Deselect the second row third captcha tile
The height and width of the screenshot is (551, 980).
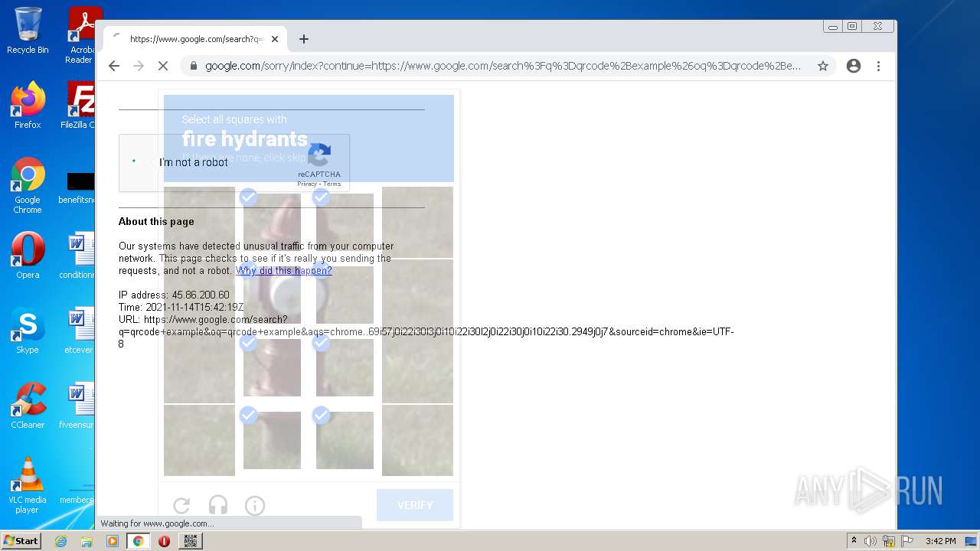point(345,295)
